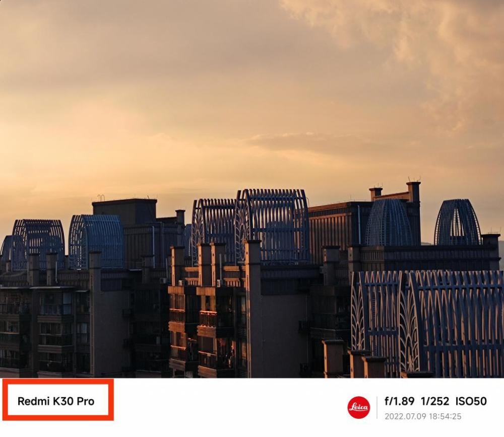Image resolution: width=504 pixels, height=437 pixels.
Task: Tap the tall chimney column at image center
Action: [254, 308]
